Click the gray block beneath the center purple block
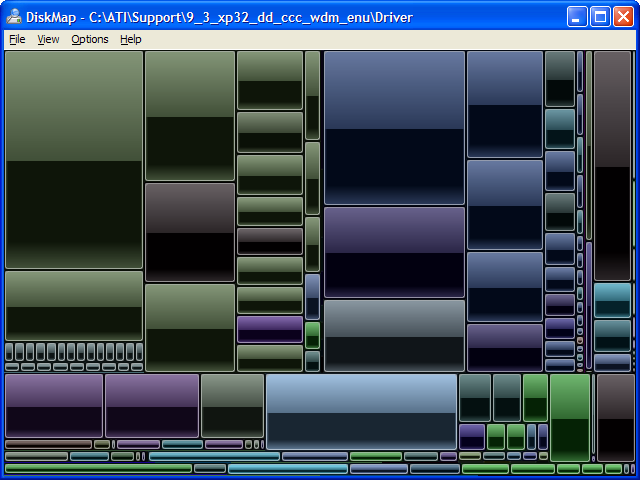Image resolution: width=640 pixels, height=480 pixels. click(x=394, y=335)
